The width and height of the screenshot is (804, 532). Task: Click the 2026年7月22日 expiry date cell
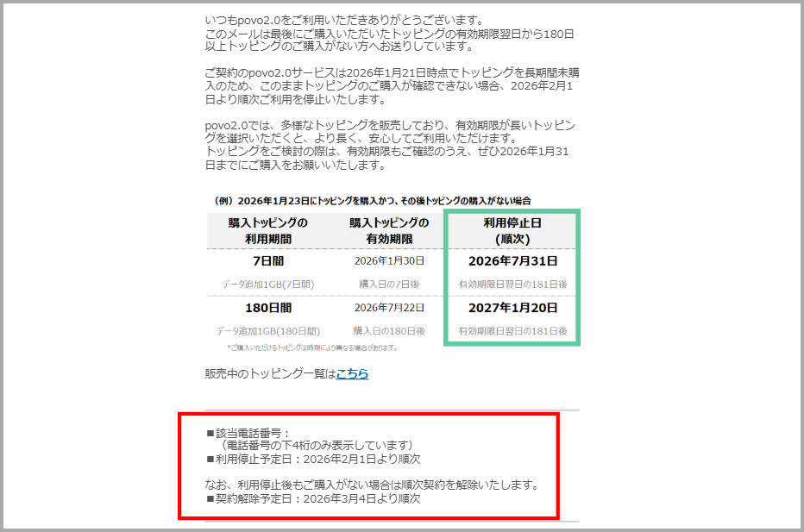tap(388, 308)
